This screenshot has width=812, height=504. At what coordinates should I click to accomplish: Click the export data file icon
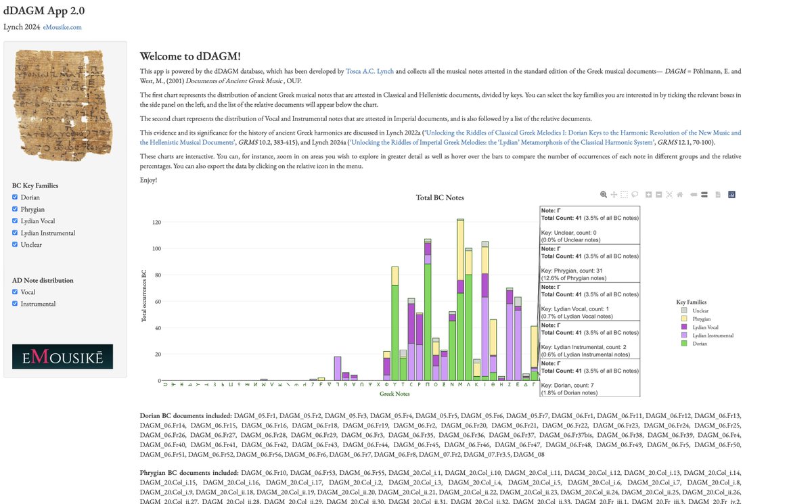pyautogui.click(x=718, y=194)
